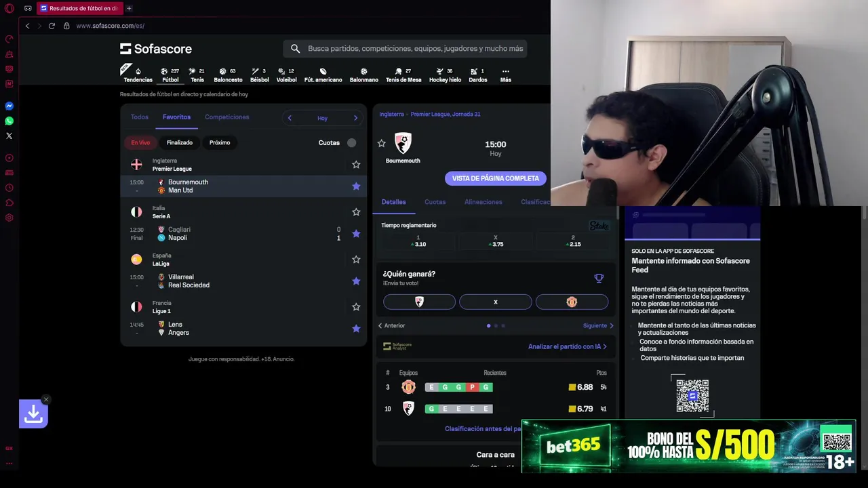The width and height of the screenshot is (868, 488).
Task: Toggle favorite star for LaLiga
Action: point(356,260)
